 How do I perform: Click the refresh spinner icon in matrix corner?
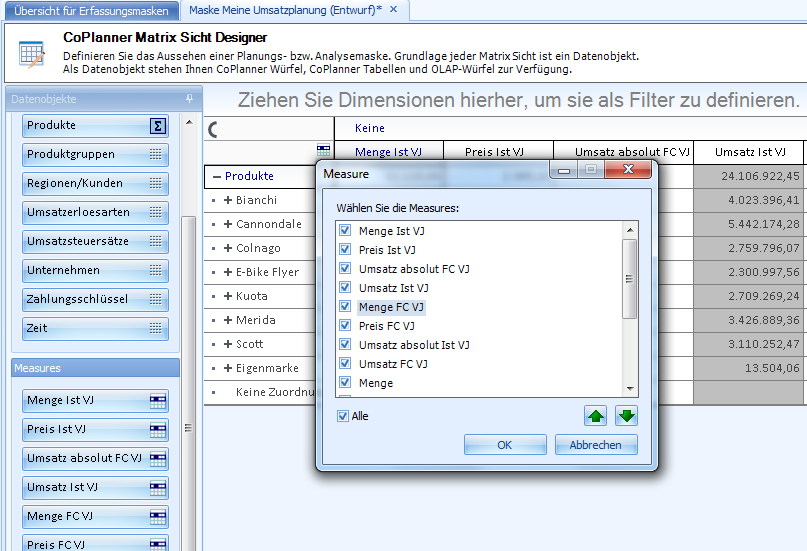coord(214,130)
